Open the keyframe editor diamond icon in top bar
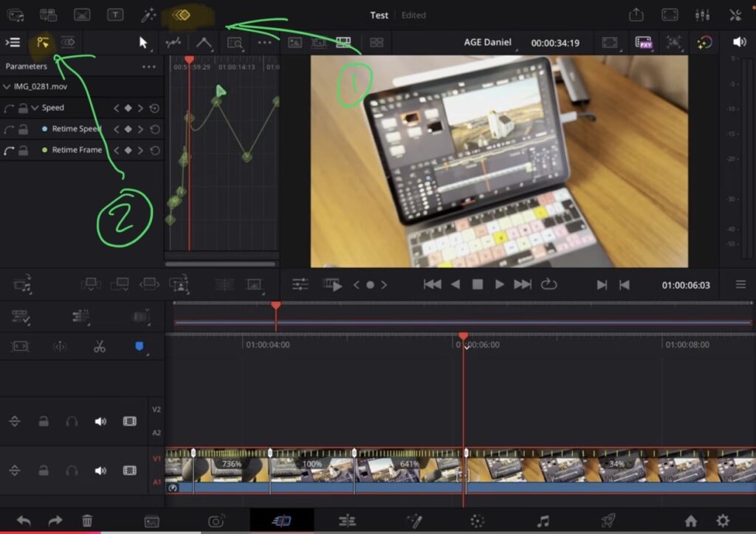The width and height of the screenshot is (756, 534). [x=182, y=15]
